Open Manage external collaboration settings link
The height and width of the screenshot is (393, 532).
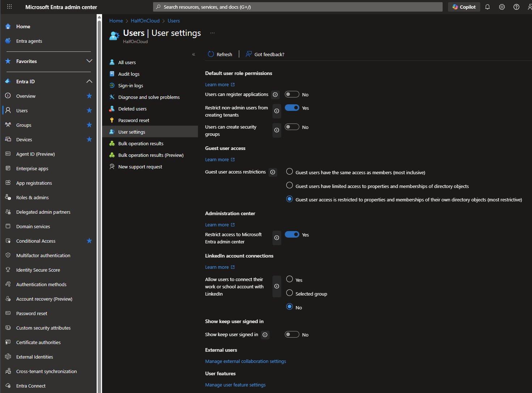pyautogui.click(x=245, y=361)
